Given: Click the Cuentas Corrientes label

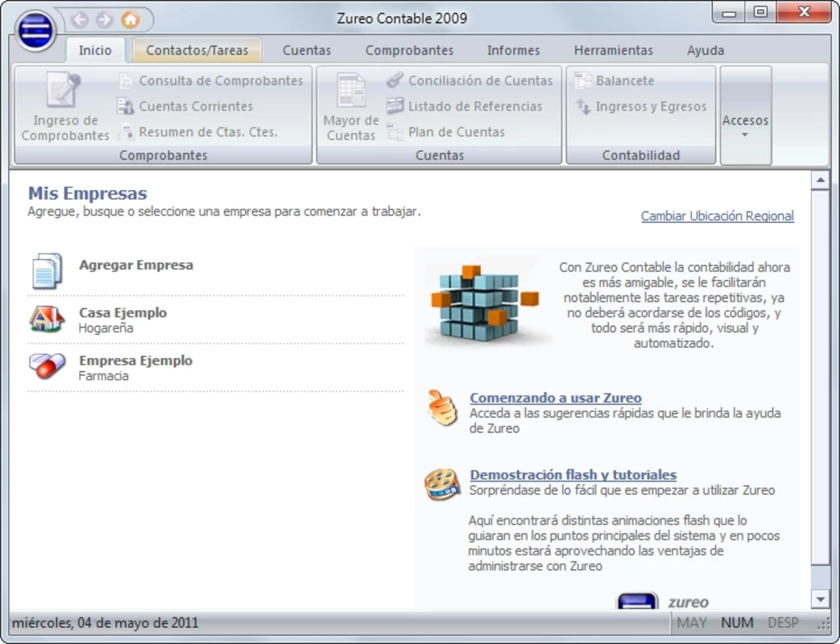Looking at the screenshot, I should (196, 106).
